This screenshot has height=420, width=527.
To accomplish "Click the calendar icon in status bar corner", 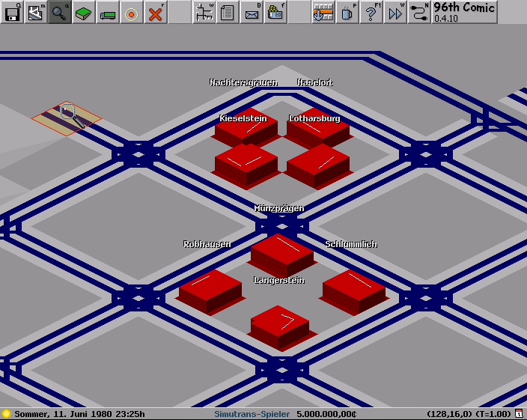I will 519,414.
